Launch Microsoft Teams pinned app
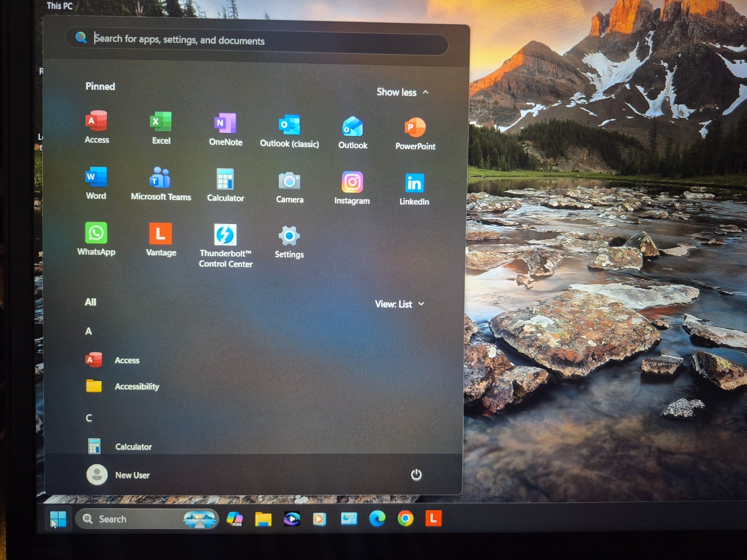Screen dimensions: 747x560 (x=161, y=184)
